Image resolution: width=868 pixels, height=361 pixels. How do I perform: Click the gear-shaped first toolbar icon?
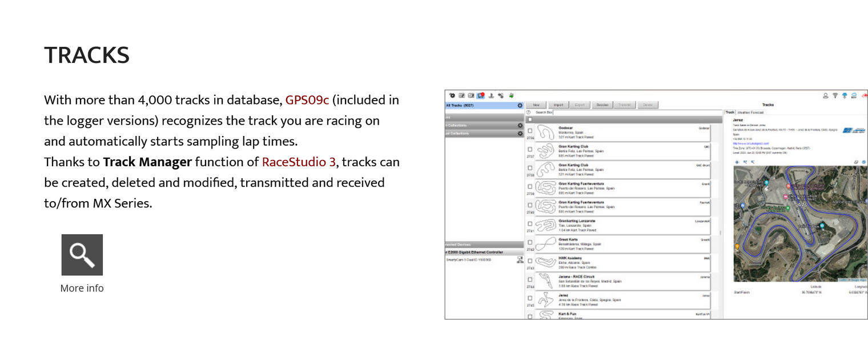click(452, 95)
